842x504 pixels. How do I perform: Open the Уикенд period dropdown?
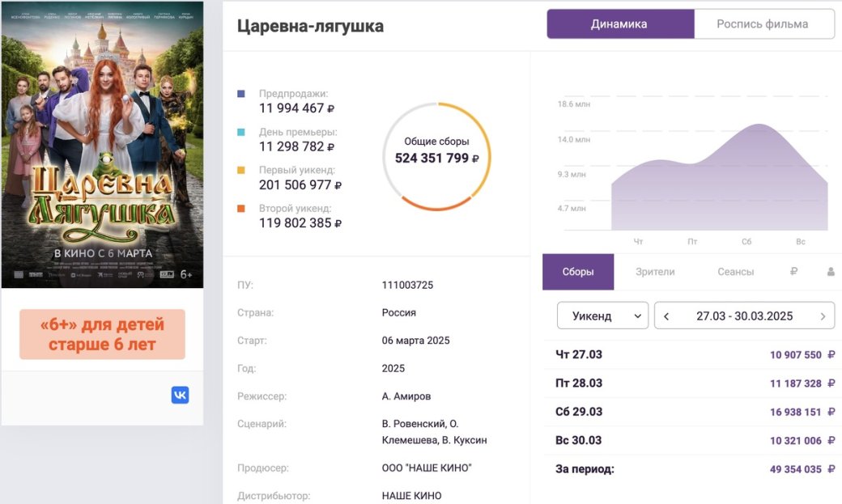[602, 316]
